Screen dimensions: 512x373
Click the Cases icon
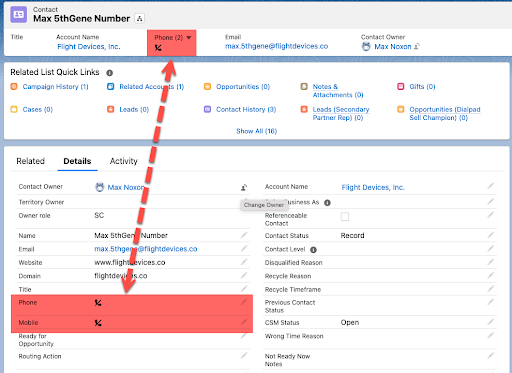(14, 109)
